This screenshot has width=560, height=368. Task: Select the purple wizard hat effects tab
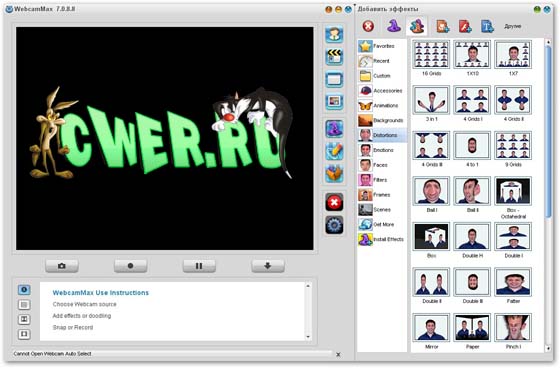point(394,26)
